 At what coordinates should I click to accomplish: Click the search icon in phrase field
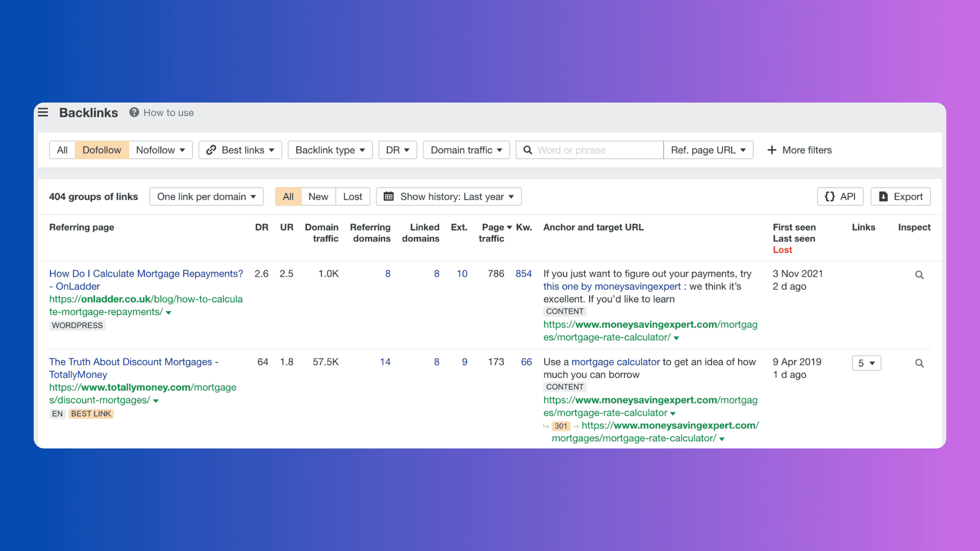[528, 150]
